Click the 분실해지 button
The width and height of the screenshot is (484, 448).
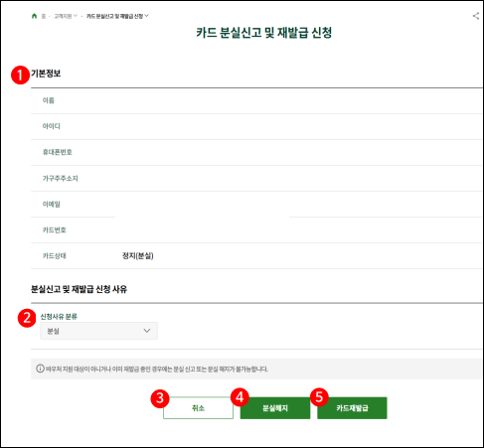pos(275,408)
